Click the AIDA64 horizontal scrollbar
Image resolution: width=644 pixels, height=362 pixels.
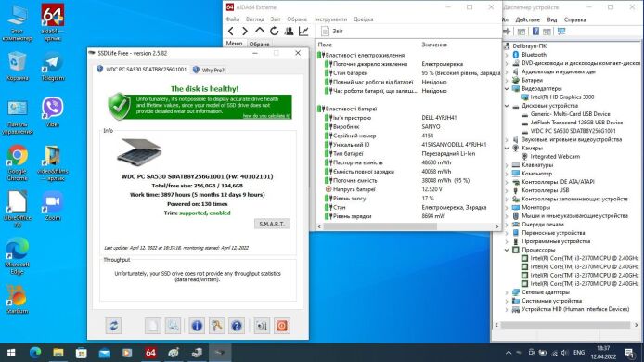(x=380, y=226)
